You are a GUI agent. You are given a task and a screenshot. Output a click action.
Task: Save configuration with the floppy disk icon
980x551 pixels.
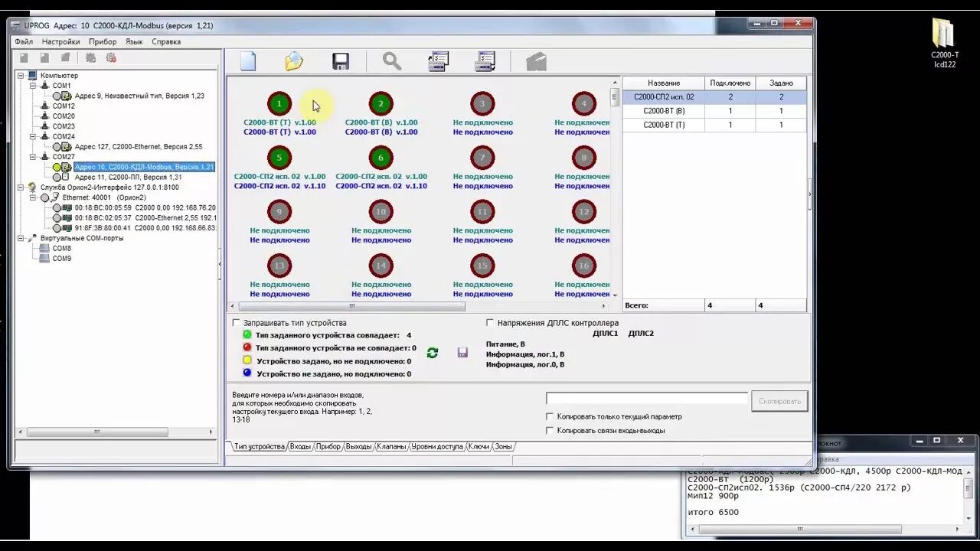click(x=341, y=61)
